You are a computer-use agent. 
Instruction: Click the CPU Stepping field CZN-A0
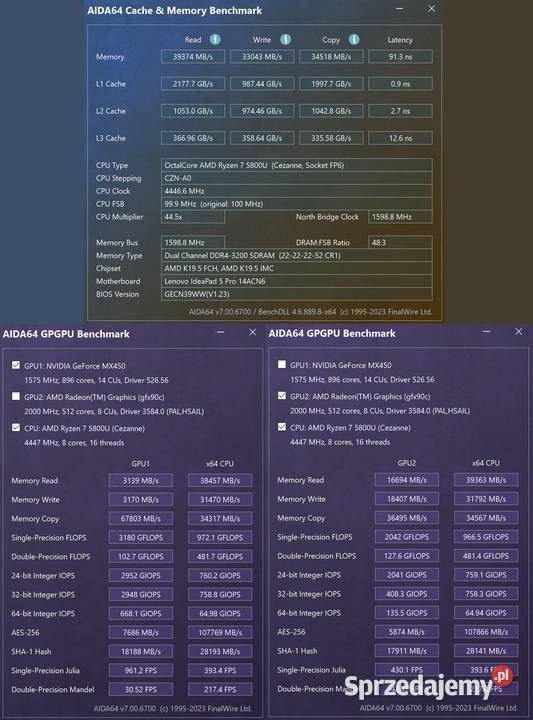297,178
